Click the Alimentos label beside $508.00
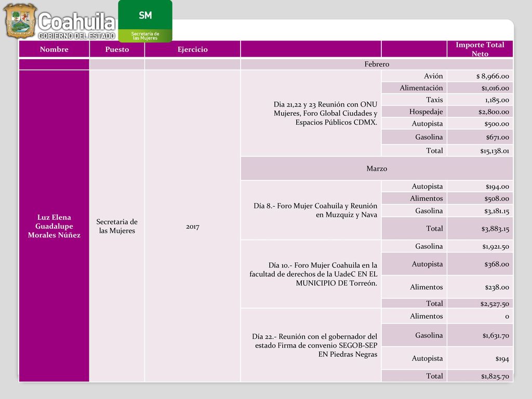Image resolution: width=532 pixels, height=399 pixels. (426, 198)
